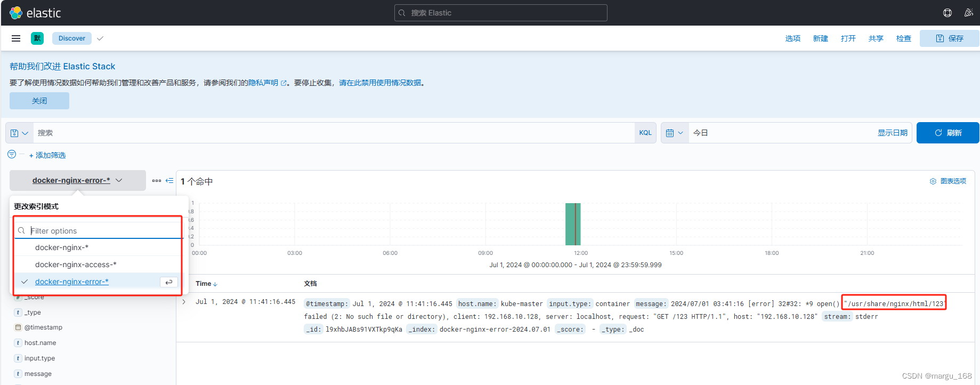This screenshot has width=980, height=385.
Task: Open the newsfeed icon in header
Action: click(x=969, y=13)
